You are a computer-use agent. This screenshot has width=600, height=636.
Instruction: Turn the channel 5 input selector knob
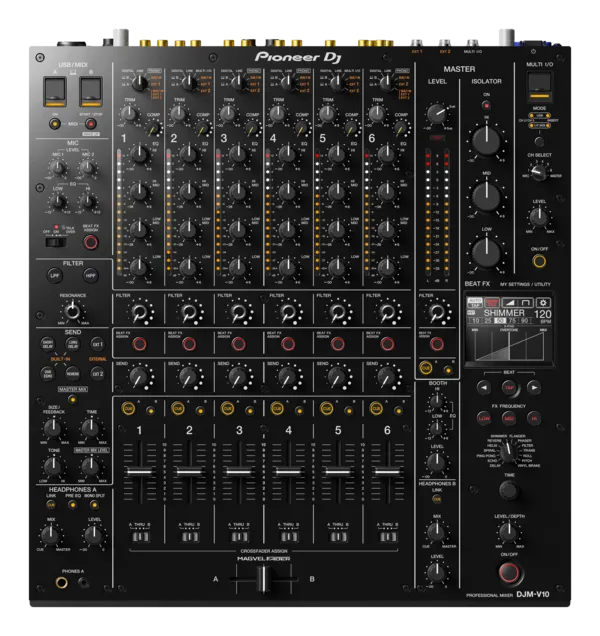(x=338, y=83)
